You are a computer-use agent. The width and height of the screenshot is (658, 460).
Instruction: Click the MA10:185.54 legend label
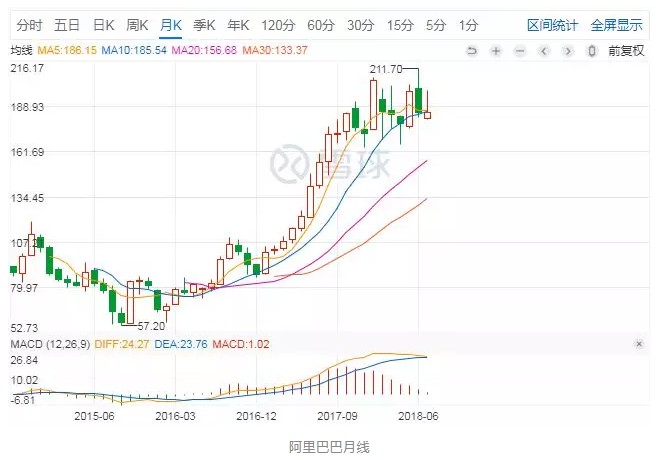tap(134, 50)
